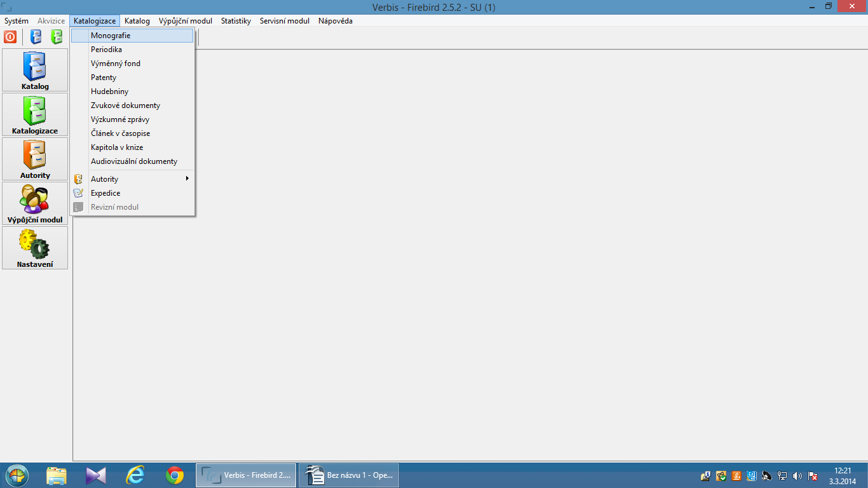
Task: Click the orange Java tray icon
Action: (736, 476)
